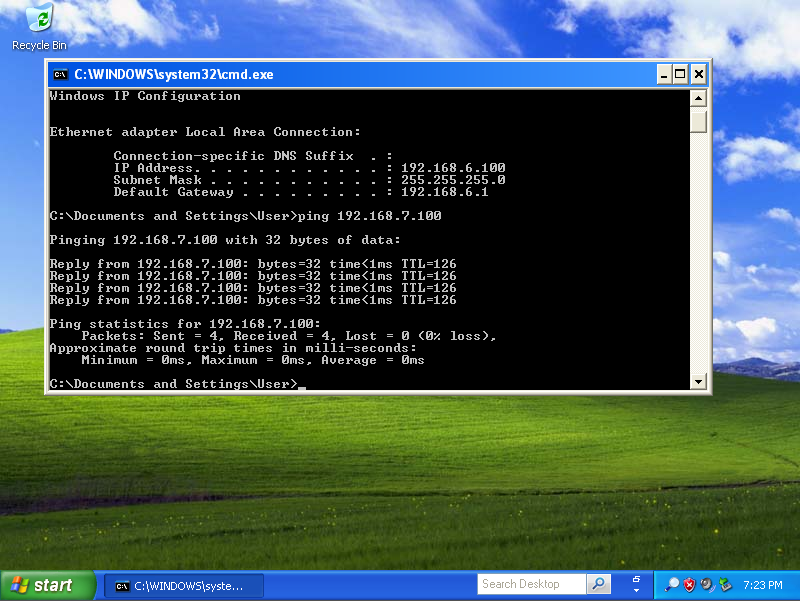Viewport: 800px width, 601px height.
Task: Minimize the cmd.exe window
Action: click(x=663, y=74)
